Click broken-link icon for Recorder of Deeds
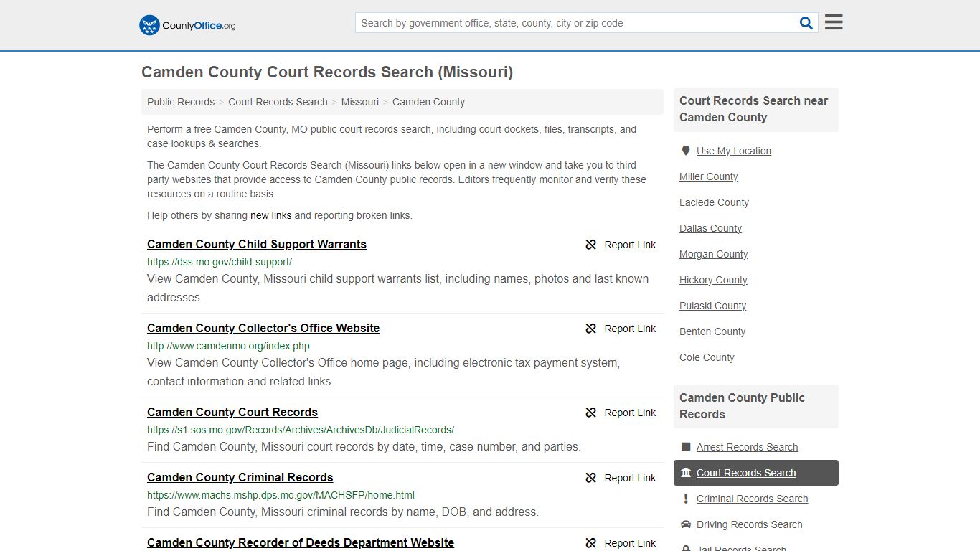 click(591, 543)
